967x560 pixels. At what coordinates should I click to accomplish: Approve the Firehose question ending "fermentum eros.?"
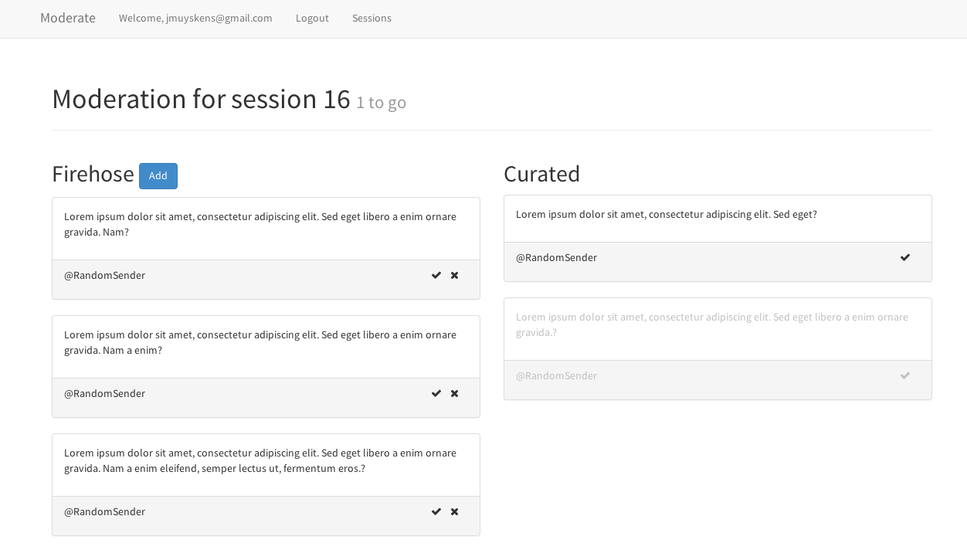point(436,512)
